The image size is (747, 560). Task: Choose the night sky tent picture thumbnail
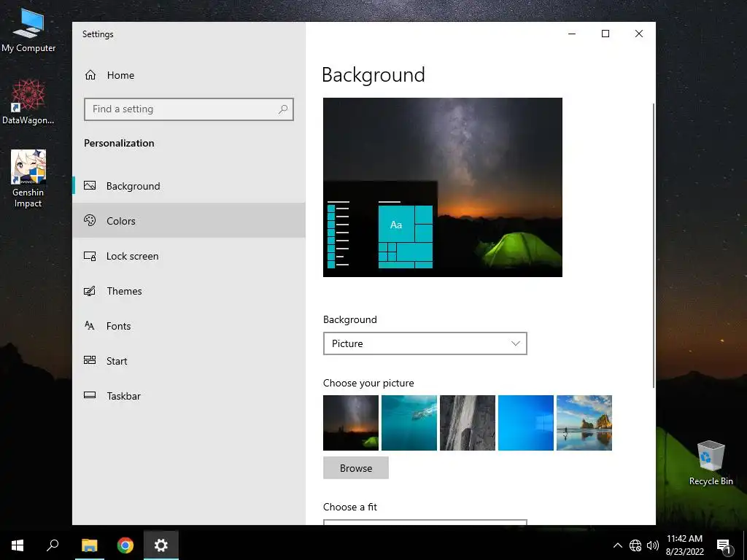point(351,423)
